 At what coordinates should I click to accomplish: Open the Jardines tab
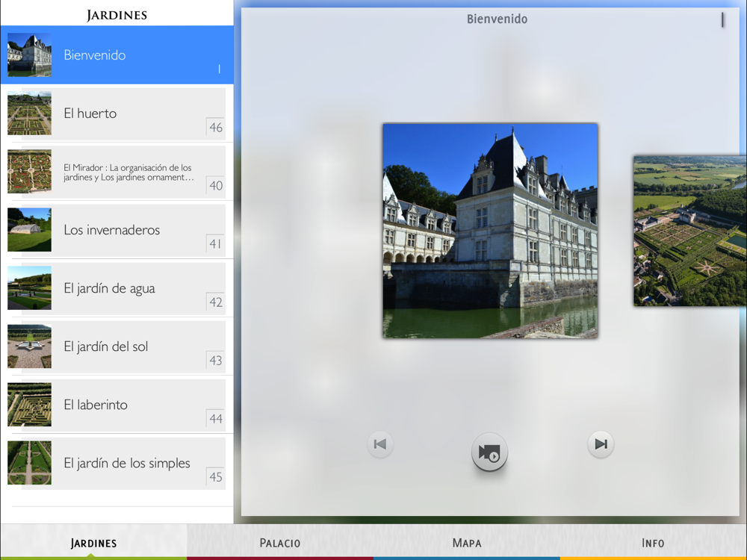93,542
